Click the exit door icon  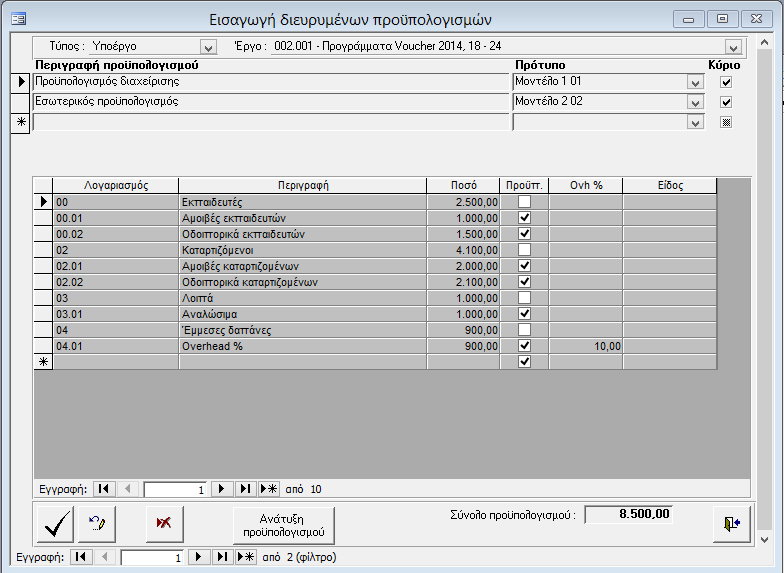[x=731, y=523]
